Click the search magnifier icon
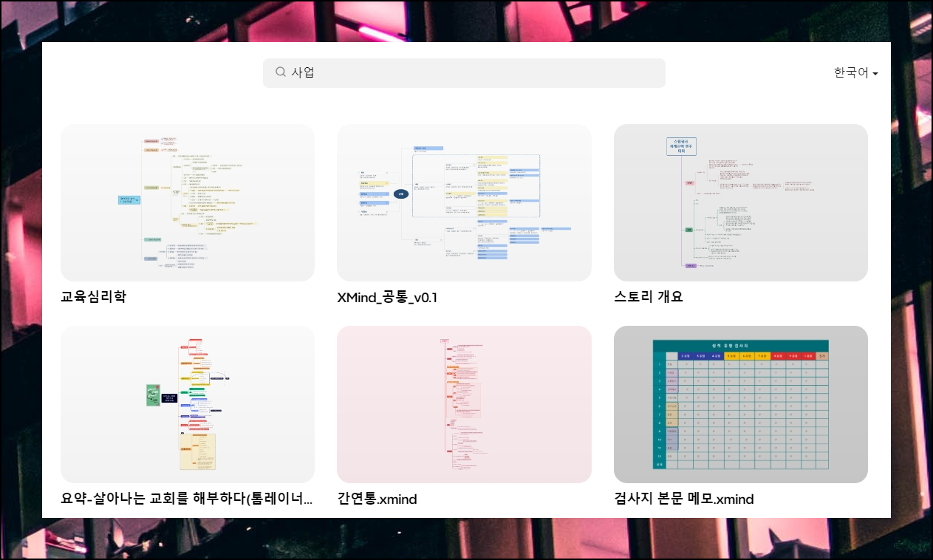 click(281, 72)
